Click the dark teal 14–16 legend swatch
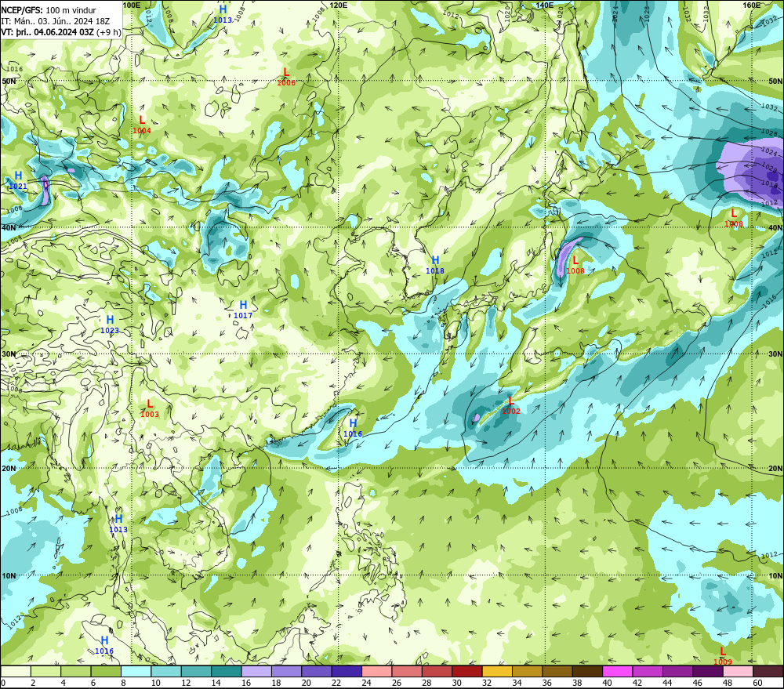Viewport: 784px width, 689px height. coord(227,672)
